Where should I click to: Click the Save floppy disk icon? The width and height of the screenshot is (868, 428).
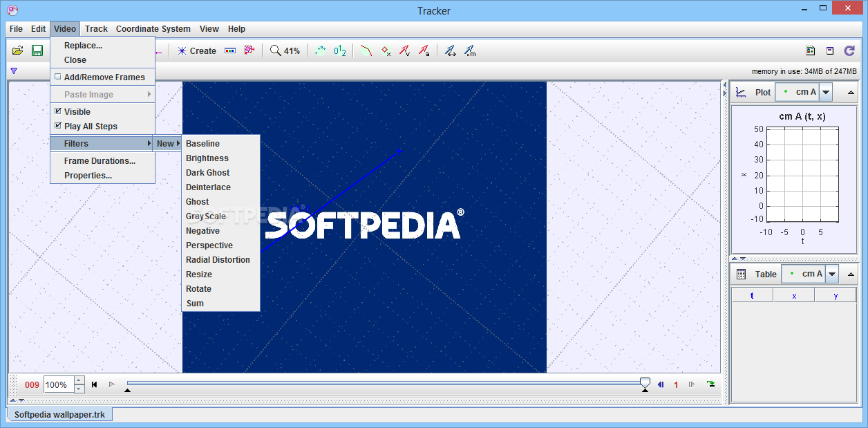pyautogui.click(x=37, y=50)
